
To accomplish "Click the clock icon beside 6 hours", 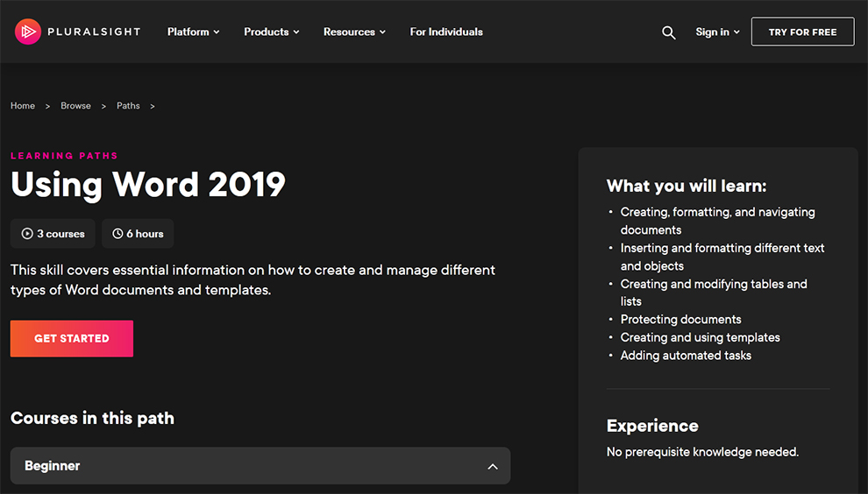I will pos(117,234).
